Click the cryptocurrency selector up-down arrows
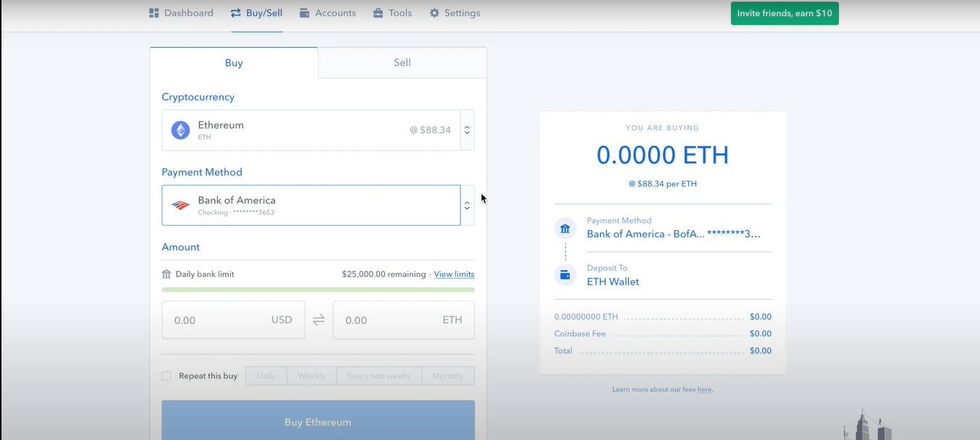Screen dimensions: 980x440 click(468, 130)
